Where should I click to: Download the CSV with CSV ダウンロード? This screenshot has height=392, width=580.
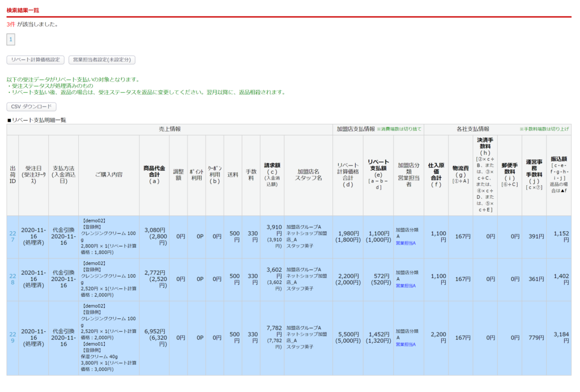[x=31, y=106]
